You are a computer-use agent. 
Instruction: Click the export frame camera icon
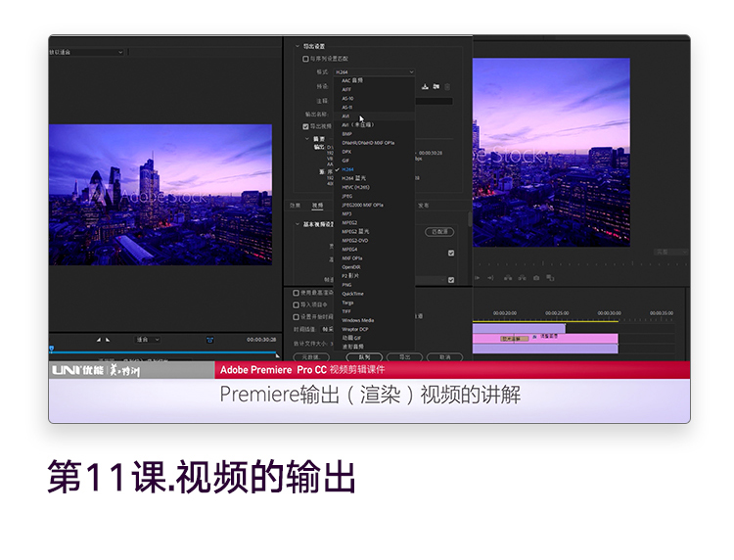click(536, 278)
